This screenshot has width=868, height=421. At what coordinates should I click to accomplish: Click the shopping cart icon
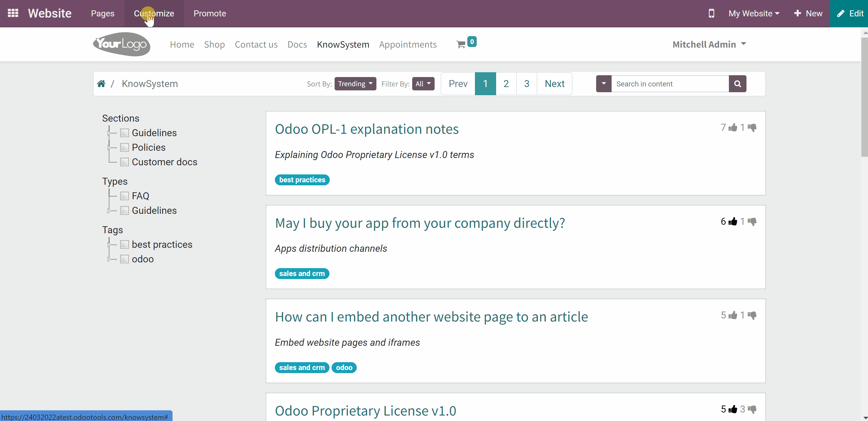pos(461,44)
